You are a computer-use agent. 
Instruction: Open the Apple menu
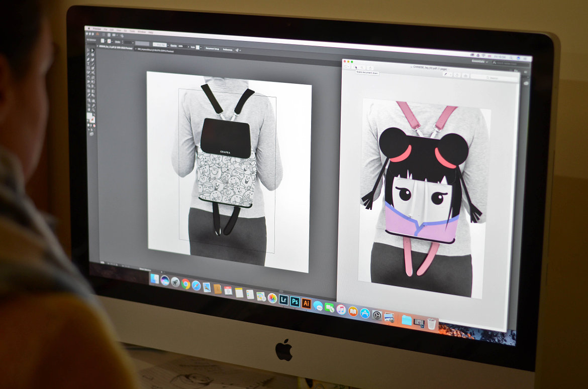click(x=89, y=29)
